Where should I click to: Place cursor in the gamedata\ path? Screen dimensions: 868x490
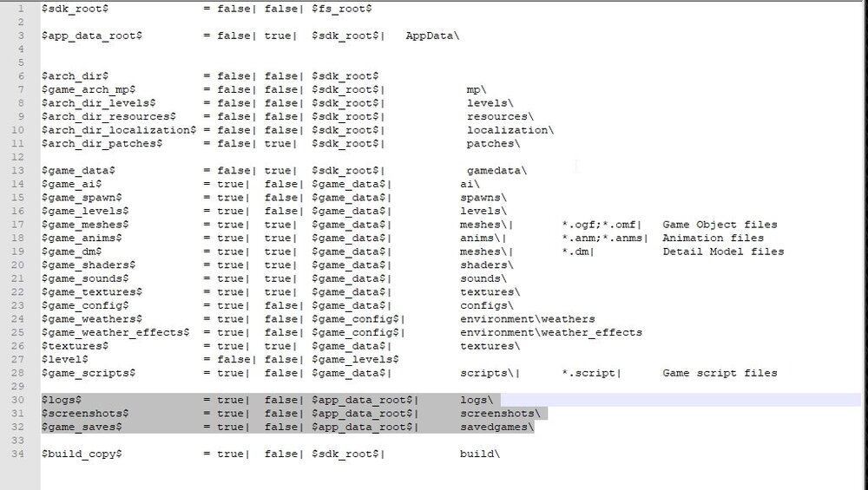click(x=496, y=171)
